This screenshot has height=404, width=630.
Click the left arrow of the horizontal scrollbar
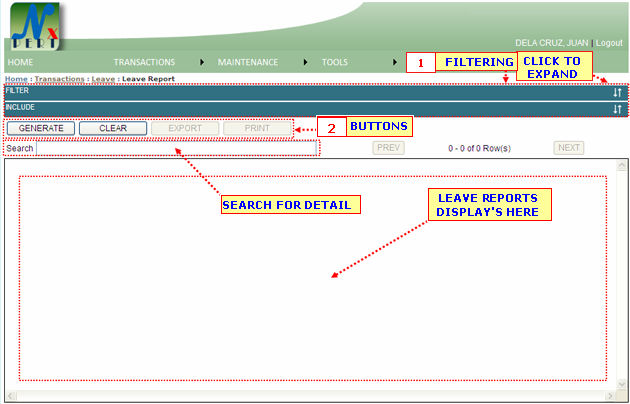point(10,396)
